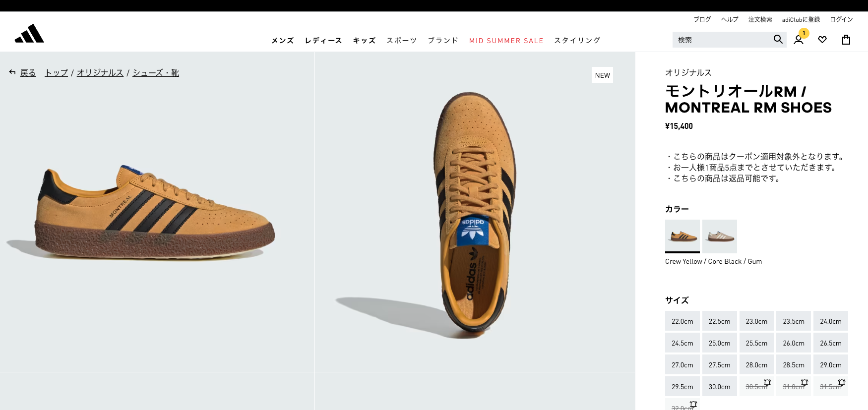Click restock bell icon on 31.0cm

pos(805,382)
